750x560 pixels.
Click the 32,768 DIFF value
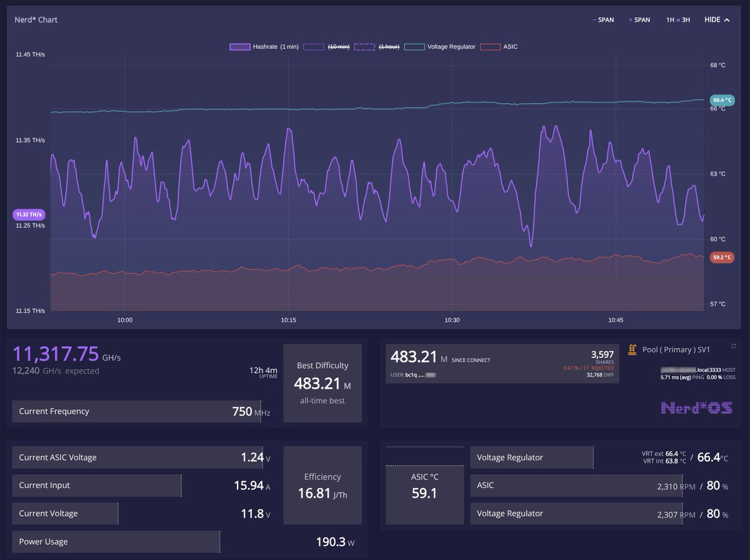pos(601,375)
